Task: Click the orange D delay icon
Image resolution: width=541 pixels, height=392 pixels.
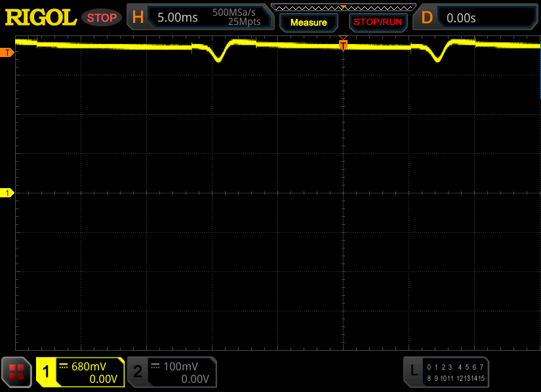Action: 427,18
